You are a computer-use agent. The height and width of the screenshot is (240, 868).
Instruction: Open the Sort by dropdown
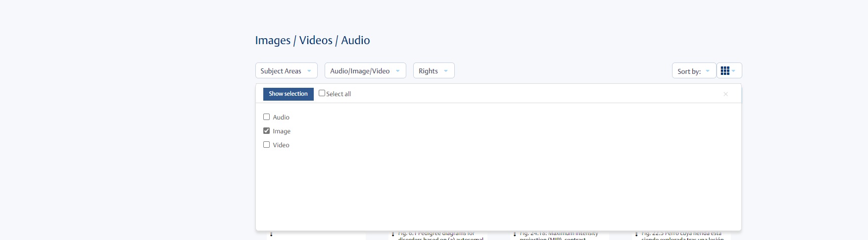click(x=693, y=71)
